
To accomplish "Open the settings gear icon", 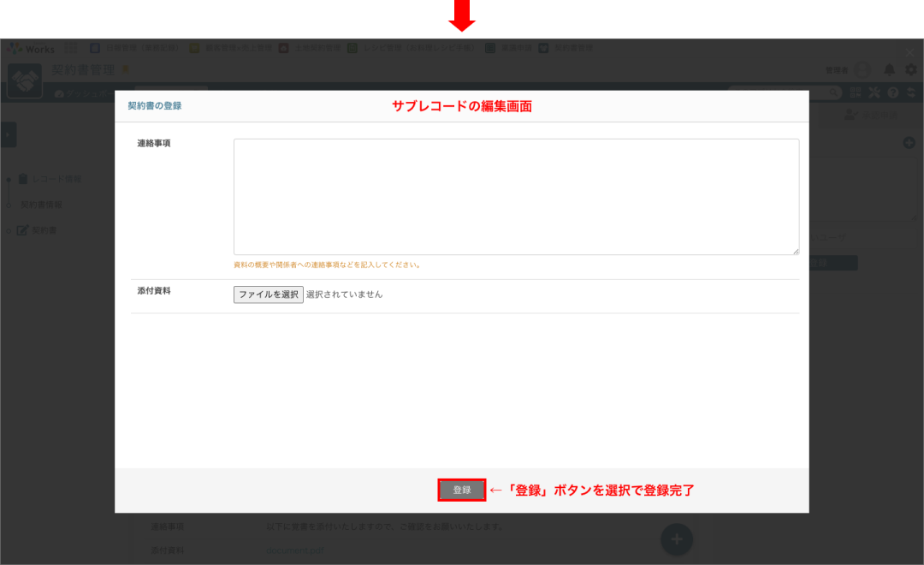I will pos(911,69).
